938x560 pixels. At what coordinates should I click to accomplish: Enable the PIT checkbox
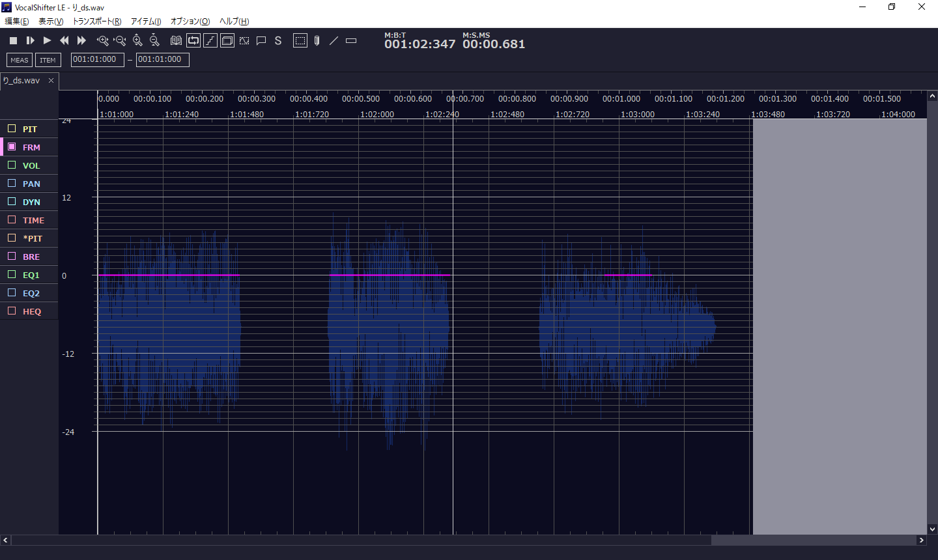click(x=12, y=129)
